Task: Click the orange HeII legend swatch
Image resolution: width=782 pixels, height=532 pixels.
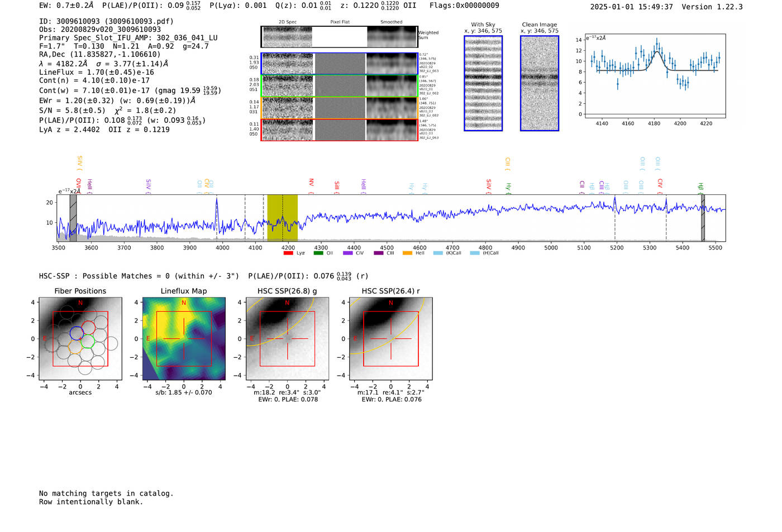Action: coord(407,253)
